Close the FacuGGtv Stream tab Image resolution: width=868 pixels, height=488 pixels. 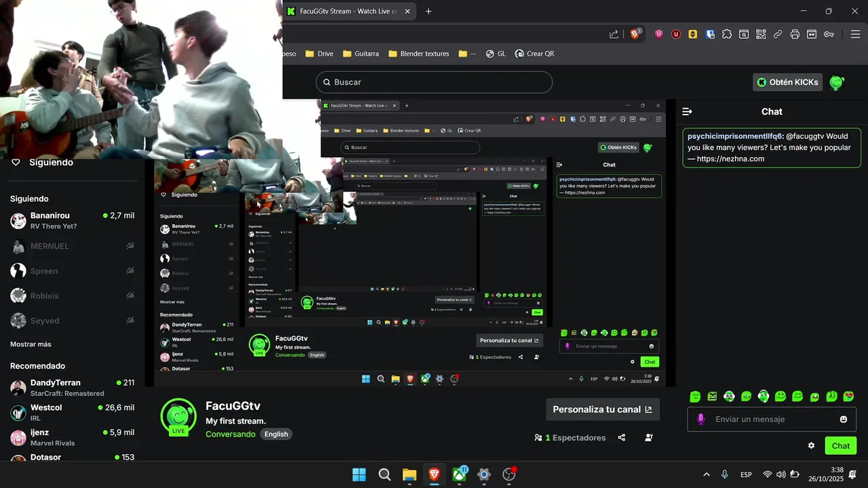pos(408,11)
